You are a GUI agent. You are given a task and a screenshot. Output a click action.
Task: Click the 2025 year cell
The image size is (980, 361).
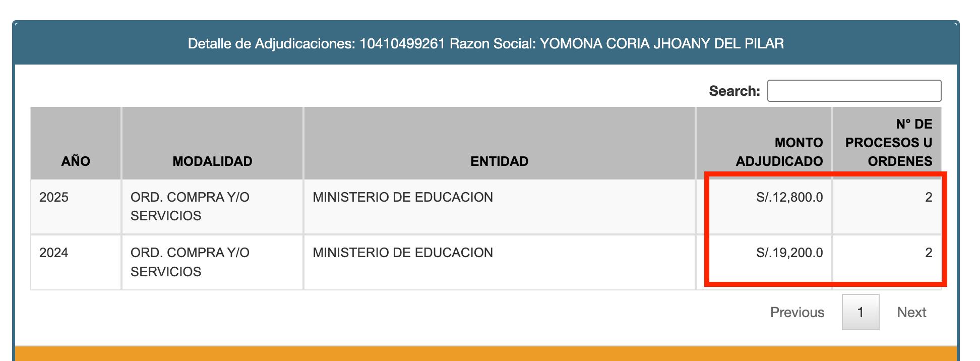(x=54, y=197)
